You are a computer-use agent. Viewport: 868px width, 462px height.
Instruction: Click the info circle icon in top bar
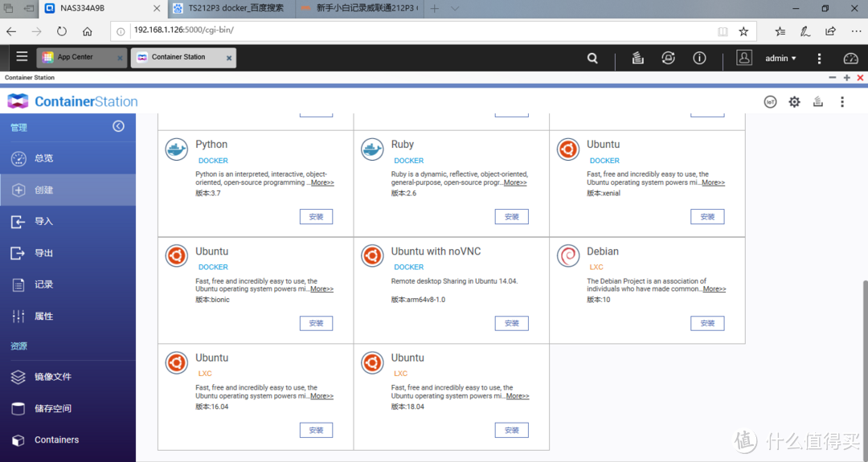699,58
